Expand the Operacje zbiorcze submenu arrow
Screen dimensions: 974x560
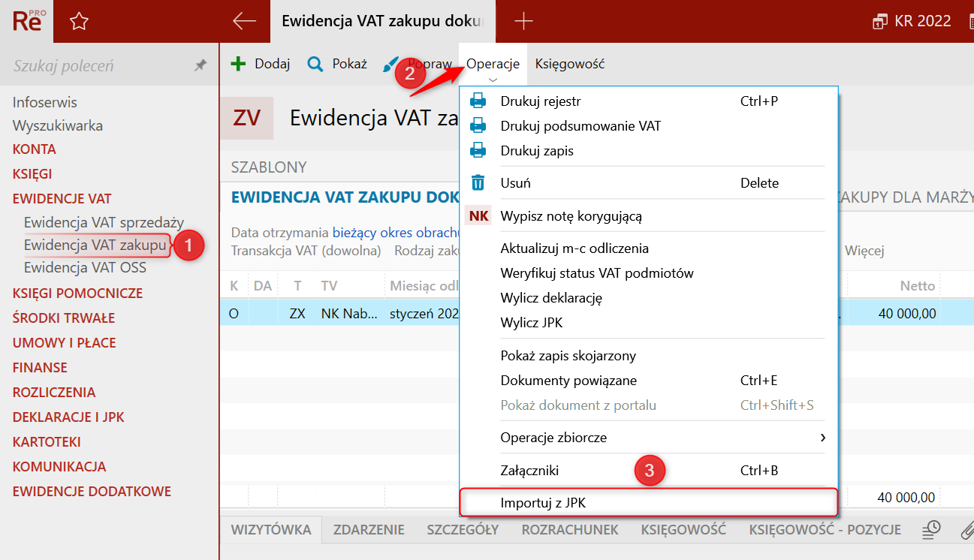[x=822, y=438]
